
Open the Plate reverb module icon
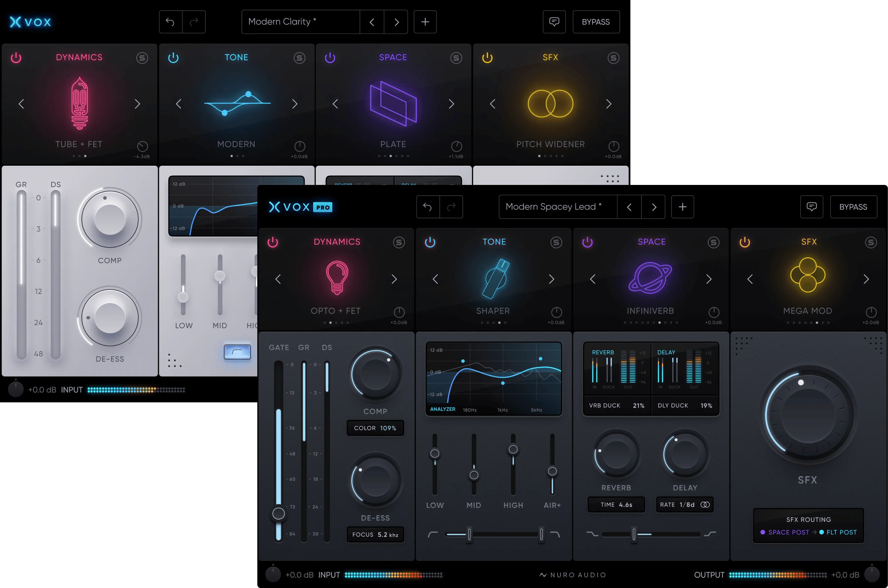tap(393, 104)
